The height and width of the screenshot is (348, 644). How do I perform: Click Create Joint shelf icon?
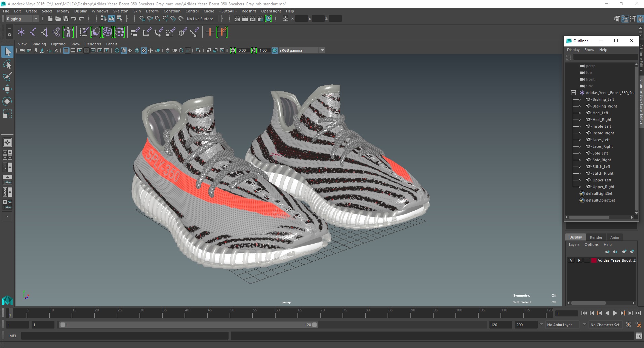point(33,32)
